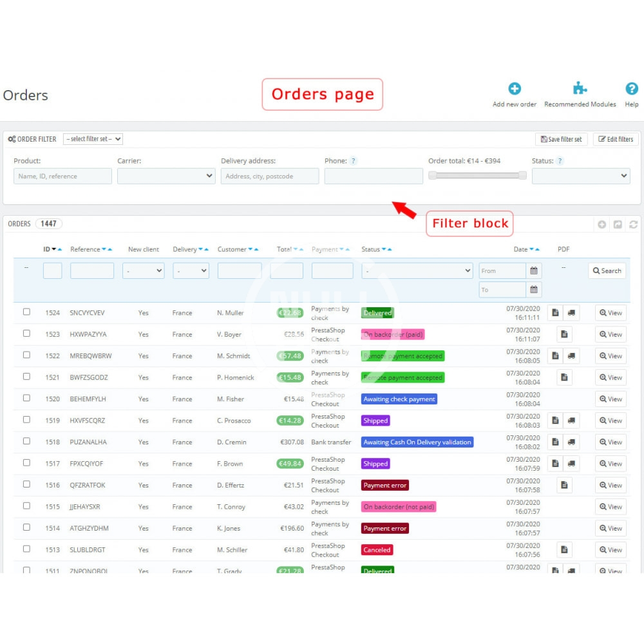This screenshot has width=644, height=644.
Task: Open the select filter set dropdown
Action: click(x=93, y=139)
